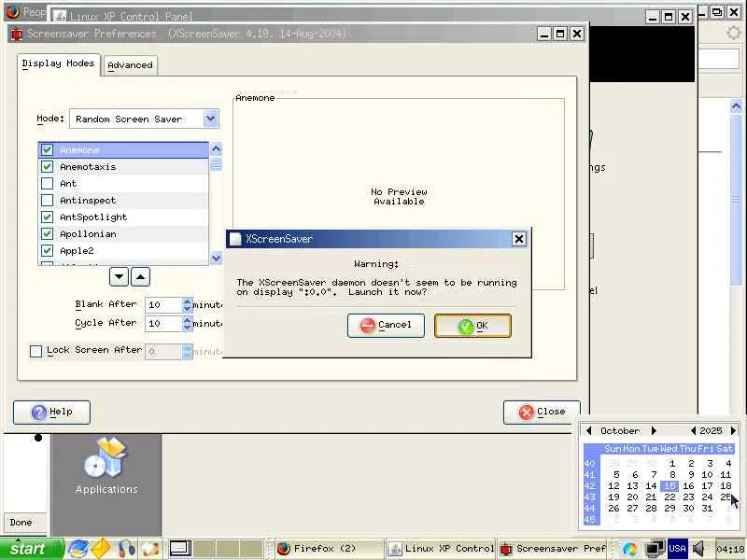Viewport: 747px width, 560px height.
Task: Switch to the Advanced tab
Action: click(130, 65)
